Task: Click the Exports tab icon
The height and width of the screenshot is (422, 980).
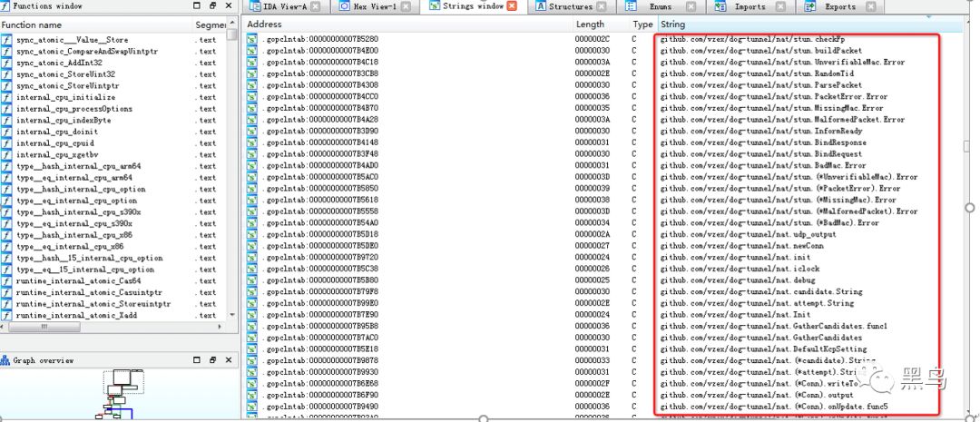Action: click(810, 6)
